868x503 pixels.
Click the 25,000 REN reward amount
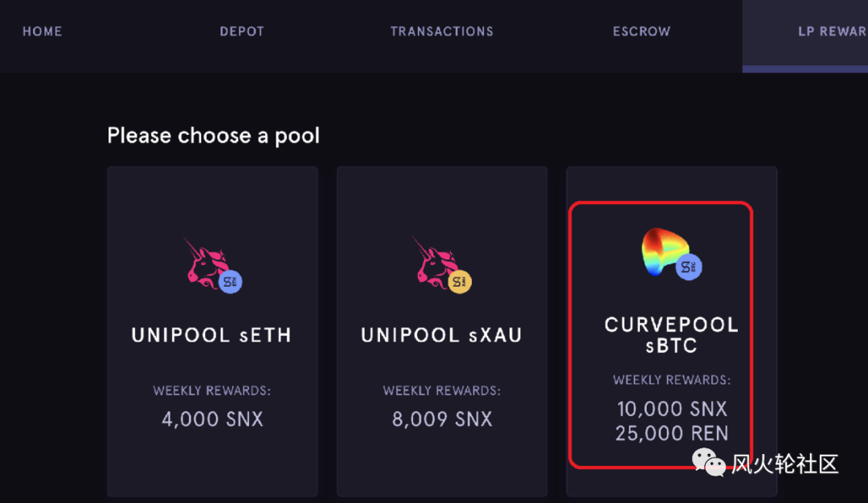(672, 433)
